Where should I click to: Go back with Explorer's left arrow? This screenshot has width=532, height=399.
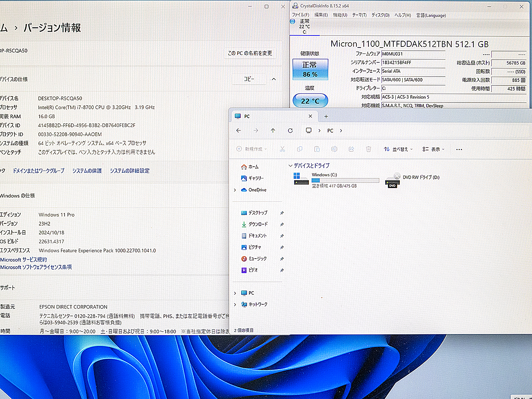pos(239,131)
